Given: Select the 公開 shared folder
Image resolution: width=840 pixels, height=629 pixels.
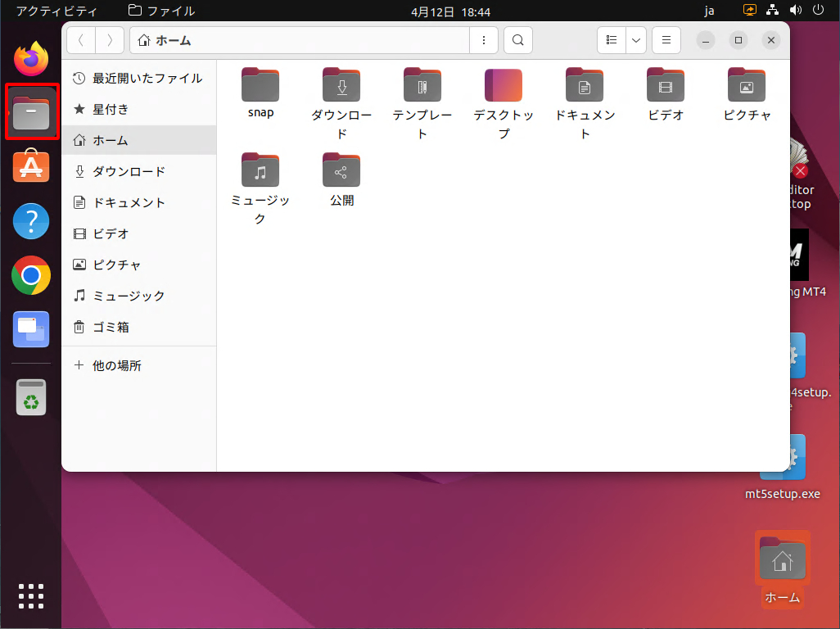Looking at the screenshot, I should point(341,170).
